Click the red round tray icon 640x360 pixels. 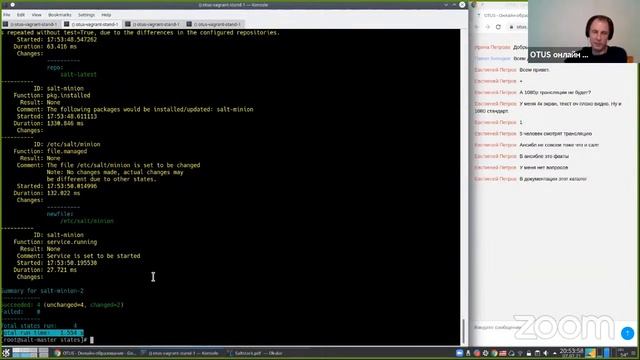click(477, 353)
